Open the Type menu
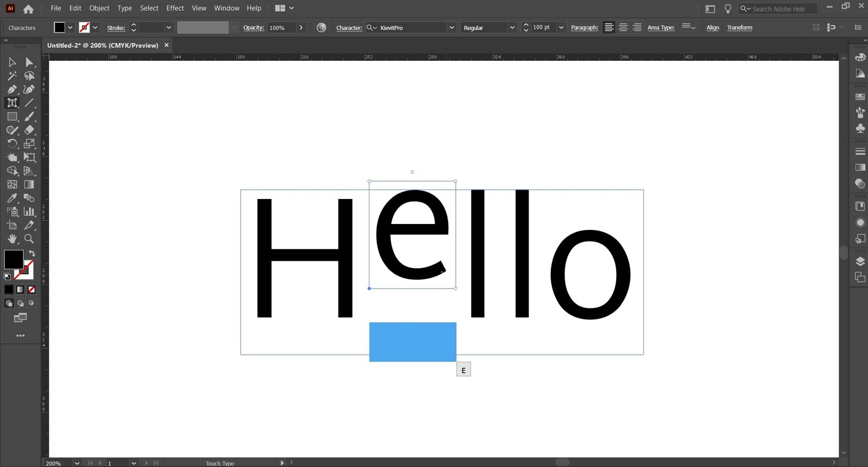 coord(125,8)
